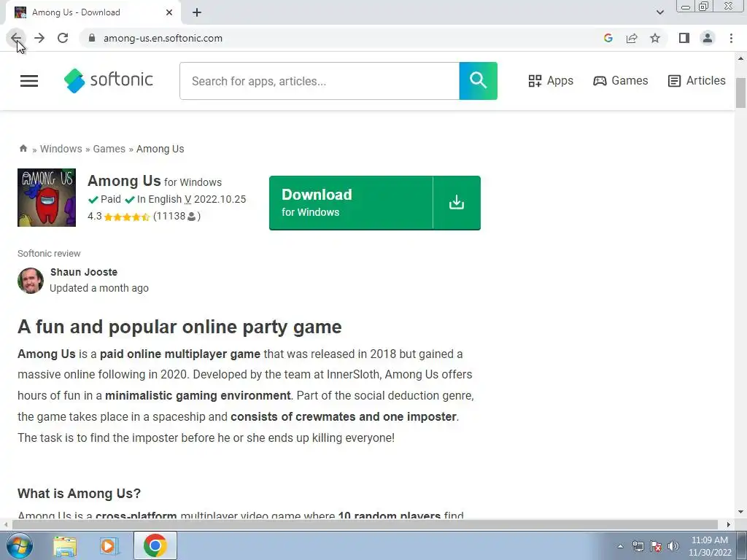
Task: Click the volume speaker tray icon
Action: pyautogui.click(x=673, y=546)
